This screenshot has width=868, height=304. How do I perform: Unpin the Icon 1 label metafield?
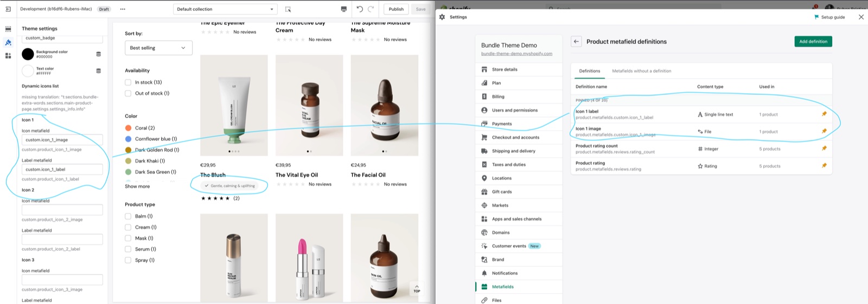824,114
